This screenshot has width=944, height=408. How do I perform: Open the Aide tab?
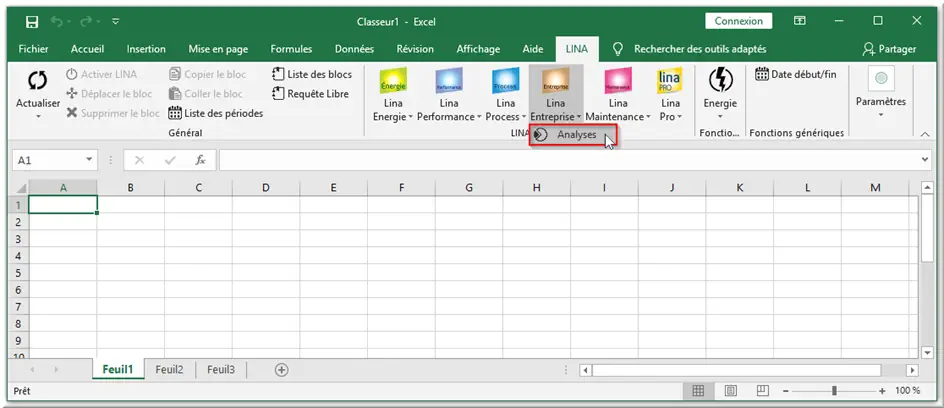tap(533, 49)
